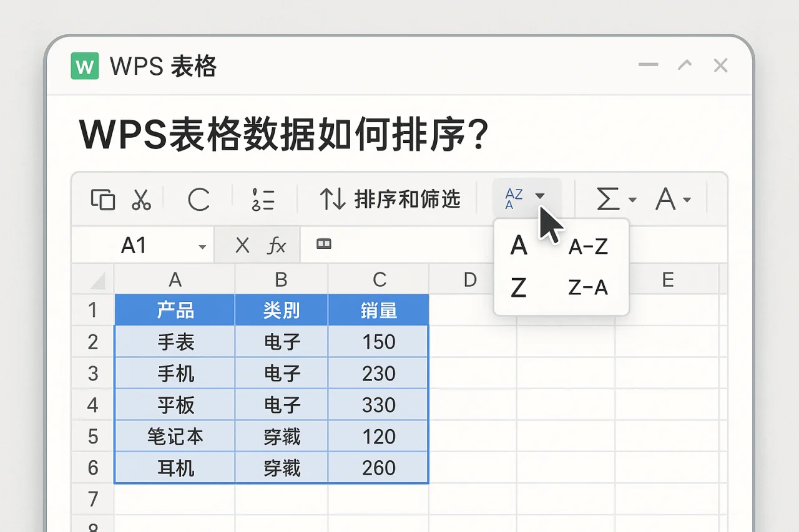Select the AZ sort icon
This screenshot has height=532, width=799.
coord(514,197)
